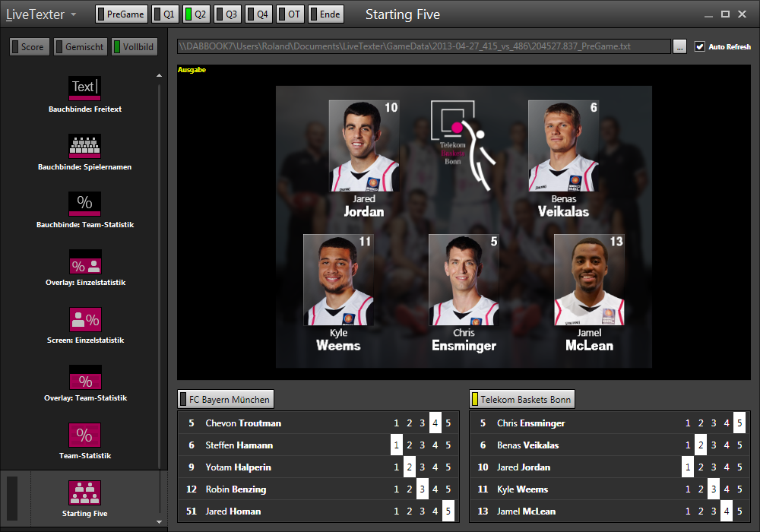Toggle the active Q2 period
Image resolution: width=760 pixels, height=532 pixels.
tap(196, 14)
